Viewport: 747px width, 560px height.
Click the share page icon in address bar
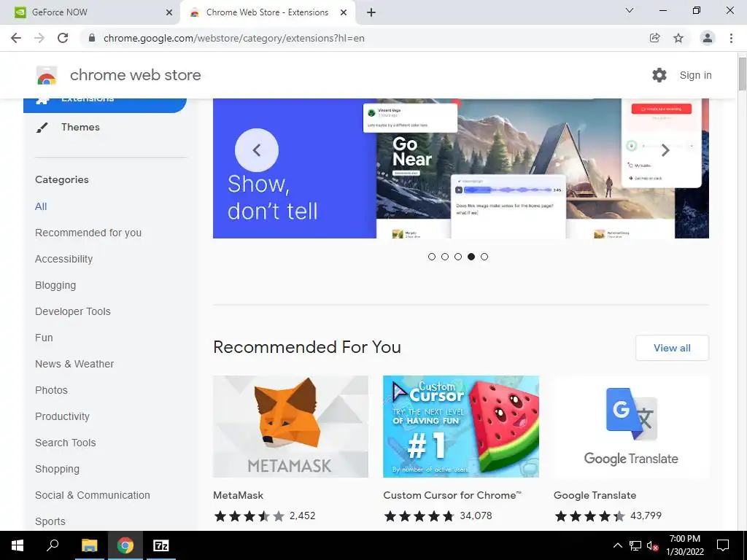point(655,38)
